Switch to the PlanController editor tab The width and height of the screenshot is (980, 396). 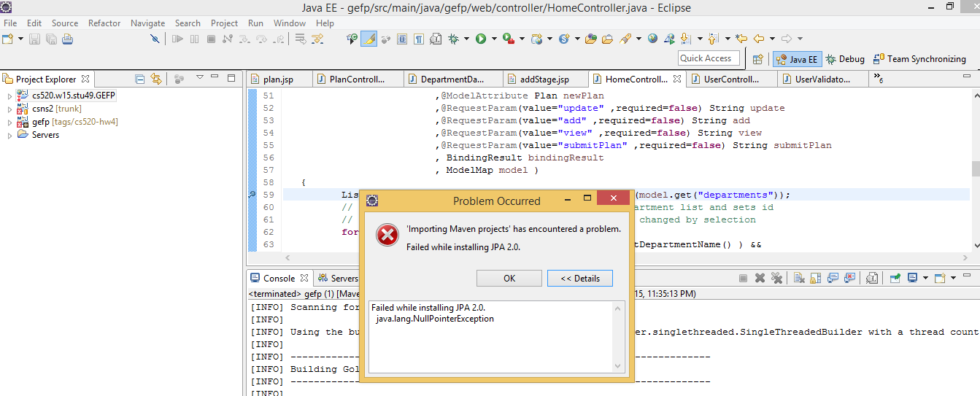point(356,79)
